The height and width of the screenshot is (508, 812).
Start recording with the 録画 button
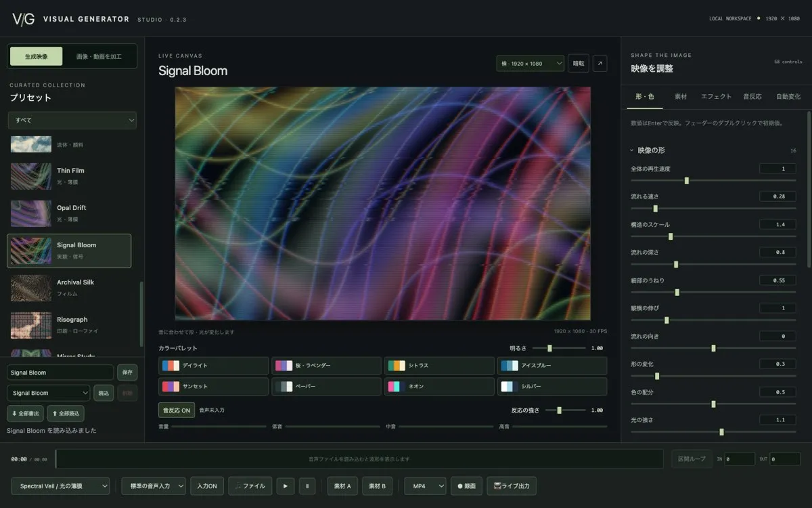[x=466, y=486]
